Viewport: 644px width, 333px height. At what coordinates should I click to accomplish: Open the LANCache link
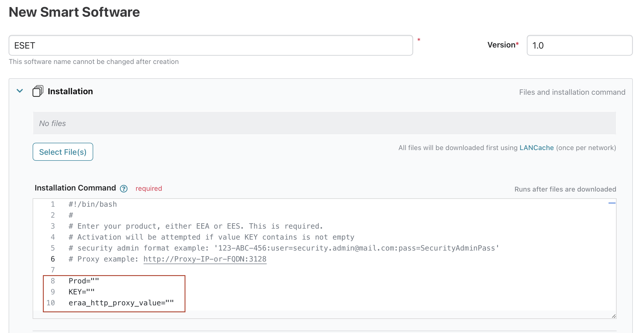tap(536, 148)
